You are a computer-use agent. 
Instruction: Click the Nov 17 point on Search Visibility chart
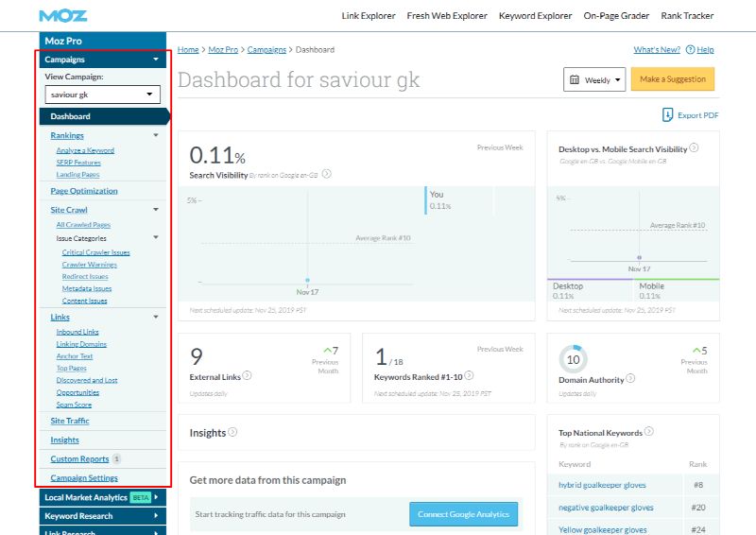click(308, 280)
